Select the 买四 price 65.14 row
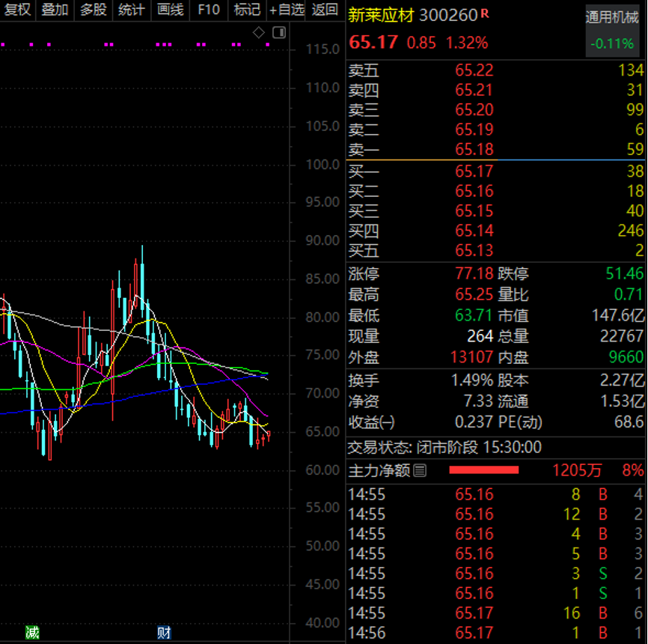648x644 pixels. 495,231
